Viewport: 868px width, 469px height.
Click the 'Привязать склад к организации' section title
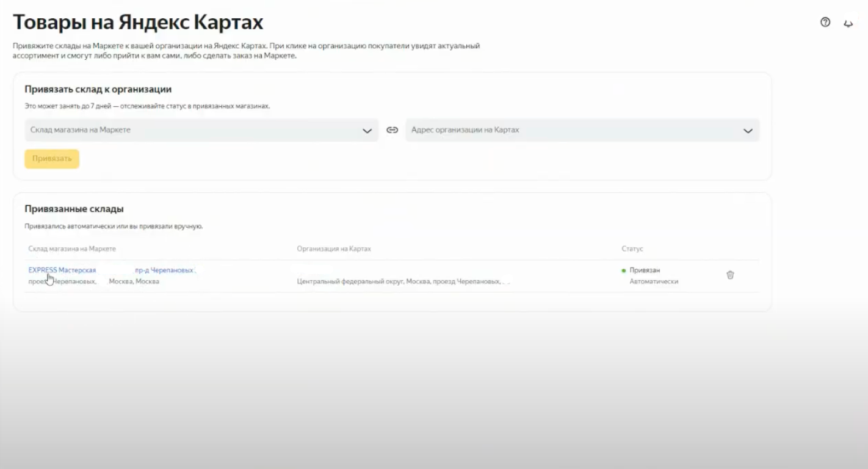pos(98,89)
